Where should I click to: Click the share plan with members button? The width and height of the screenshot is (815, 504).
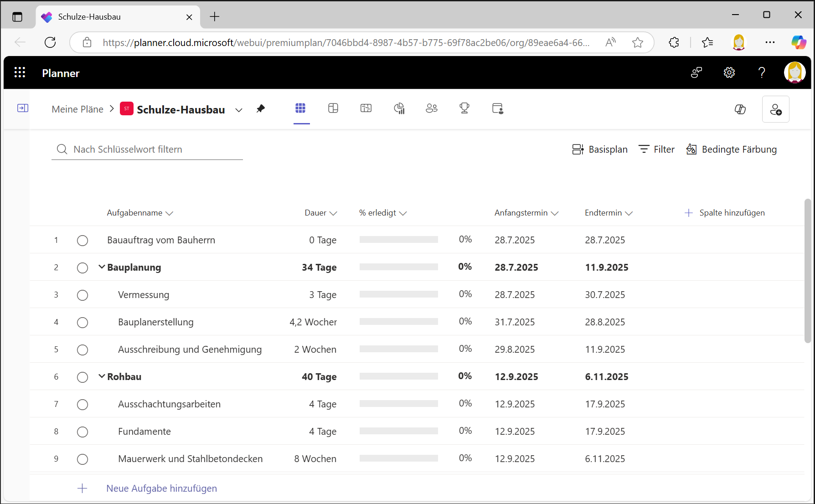click(x=776, y=109)
